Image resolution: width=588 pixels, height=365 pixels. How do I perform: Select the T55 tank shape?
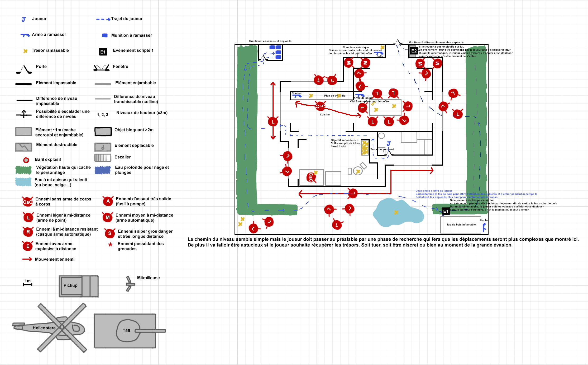pos(130,331)
